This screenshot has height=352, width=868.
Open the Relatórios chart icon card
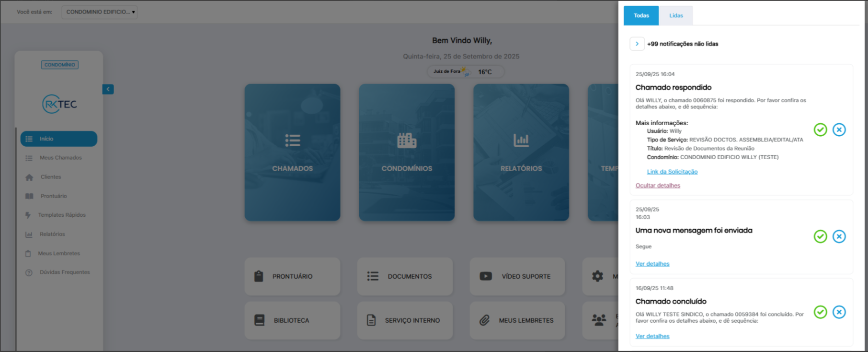coord(521,153)
